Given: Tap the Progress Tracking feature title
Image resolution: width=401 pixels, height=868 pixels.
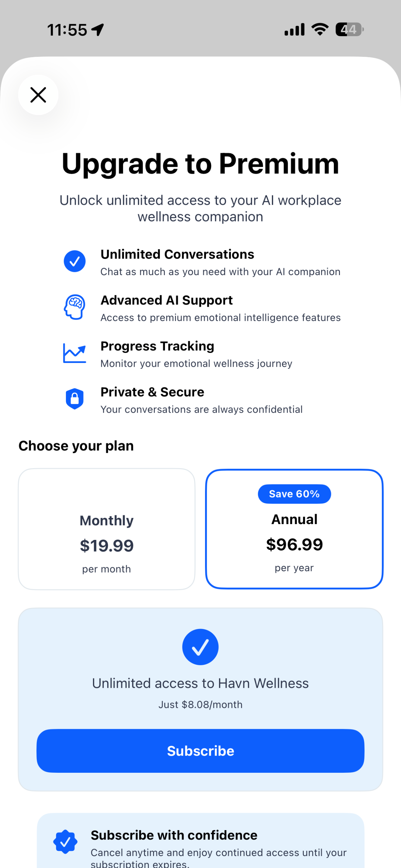Looking at the screenshot, I should point(157,346).
